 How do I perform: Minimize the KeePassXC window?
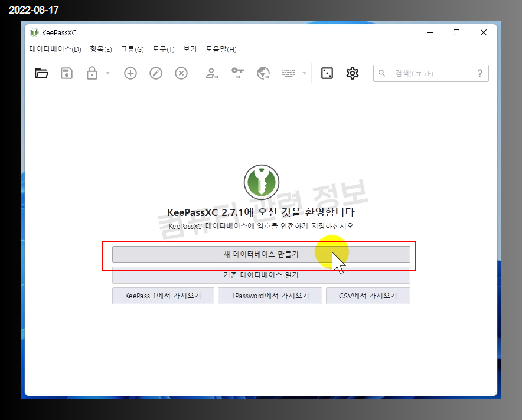point(430,32)
